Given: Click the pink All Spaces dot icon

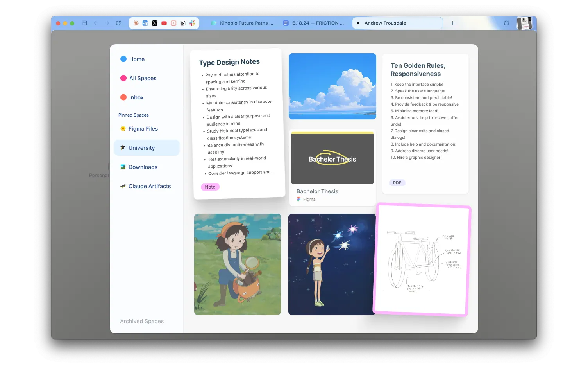Looking at the screenshot, I should (x=123, y=78).
